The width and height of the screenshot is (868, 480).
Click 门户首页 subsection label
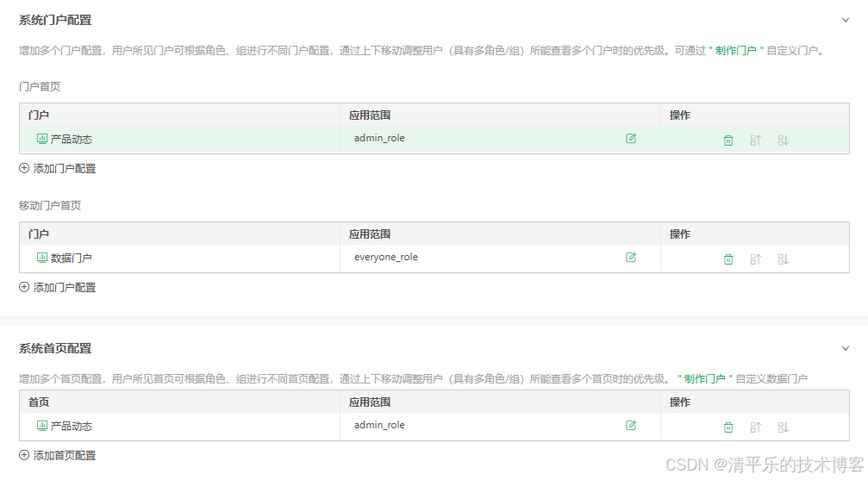40,87
